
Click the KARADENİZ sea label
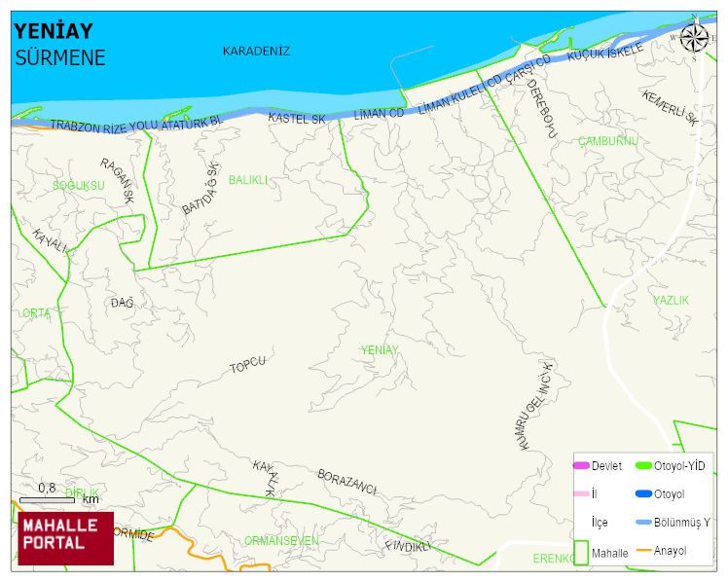click(x=256, y=51)
